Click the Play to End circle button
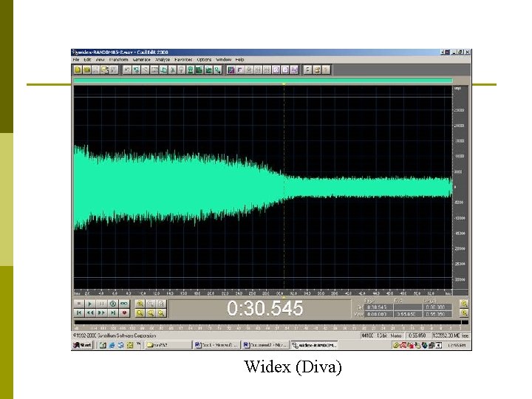 pos(113,304)
